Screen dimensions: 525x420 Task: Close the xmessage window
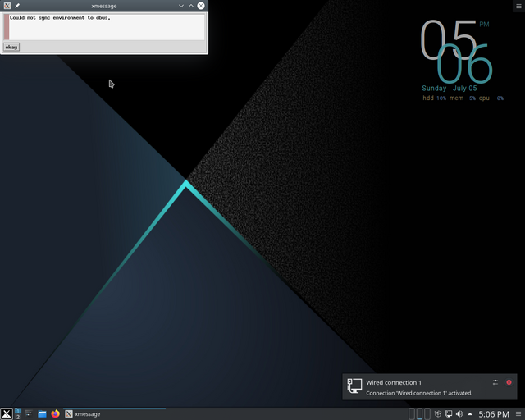click(201, 6)
